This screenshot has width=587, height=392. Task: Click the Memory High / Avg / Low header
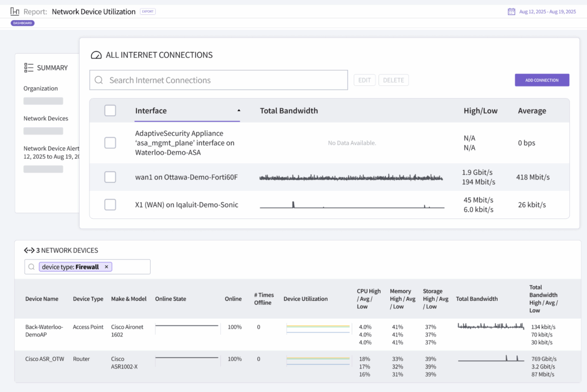coord(402,299)
